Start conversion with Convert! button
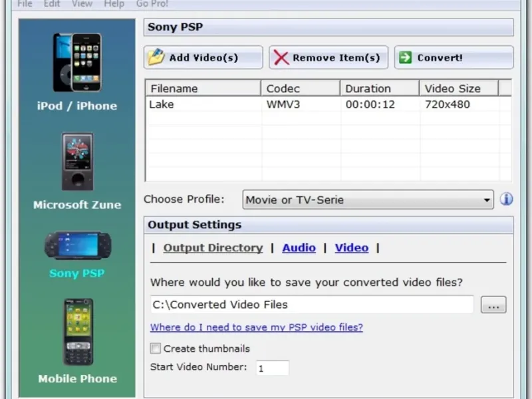The image size is (532, 399). (454, 58)
